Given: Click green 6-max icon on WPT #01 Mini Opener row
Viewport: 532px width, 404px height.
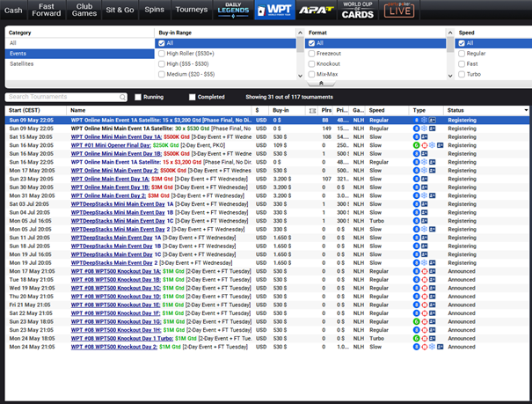Looking at the screenshot, I should tap(416, 143).
